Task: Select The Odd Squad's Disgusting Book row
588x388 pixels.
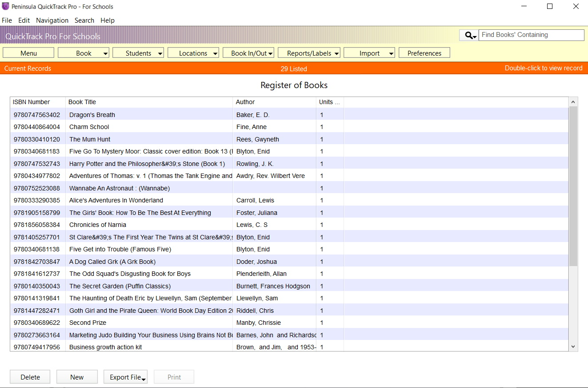Action: (x=289, y=274)
